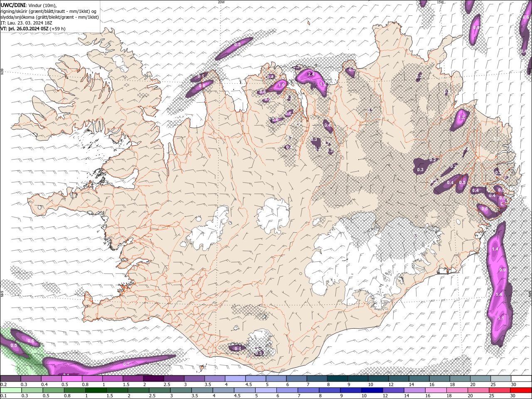Click deep blue lower-scale swatch at 10
This screenshot has width=532, height=399.
point(372,390)
